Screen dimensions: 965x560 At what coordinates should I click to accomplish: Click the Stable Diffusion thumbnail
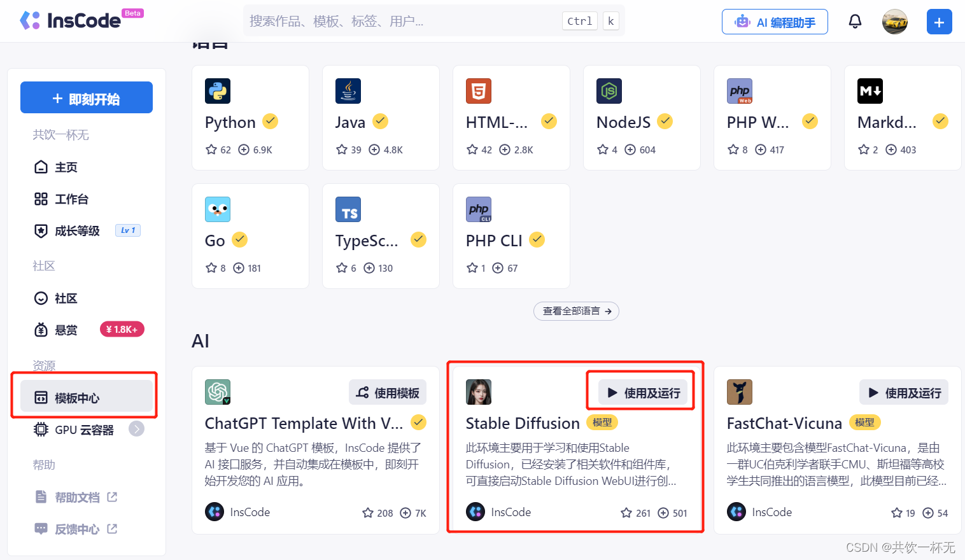479,392
